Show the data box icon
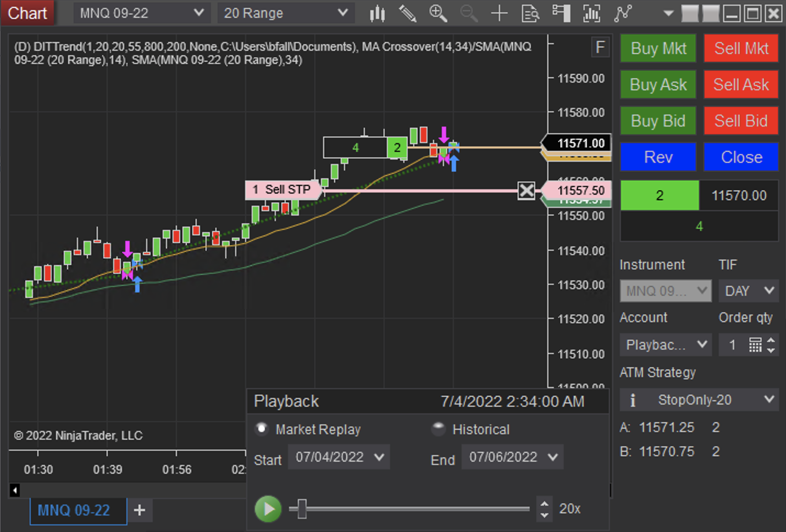This screenshot has width=786, height=532. click(530, 13)
